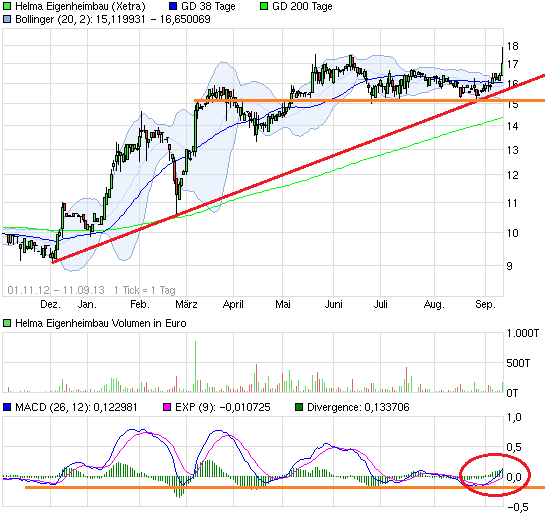The height and width of the screenshot is (515, 545).
Task: Click MACD axis label 0,5
Action: (x=514, y=447)
